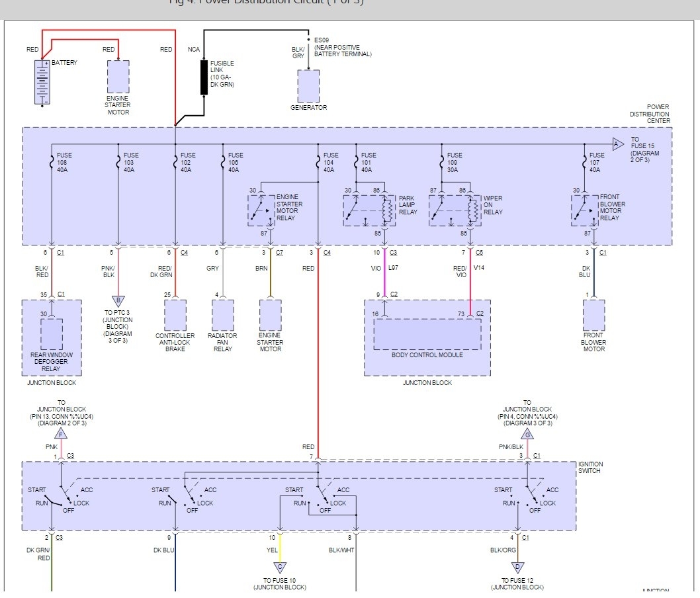
Task: Click the Front Blower Motor Relay symbol
Action: click(x=584, y=208)
